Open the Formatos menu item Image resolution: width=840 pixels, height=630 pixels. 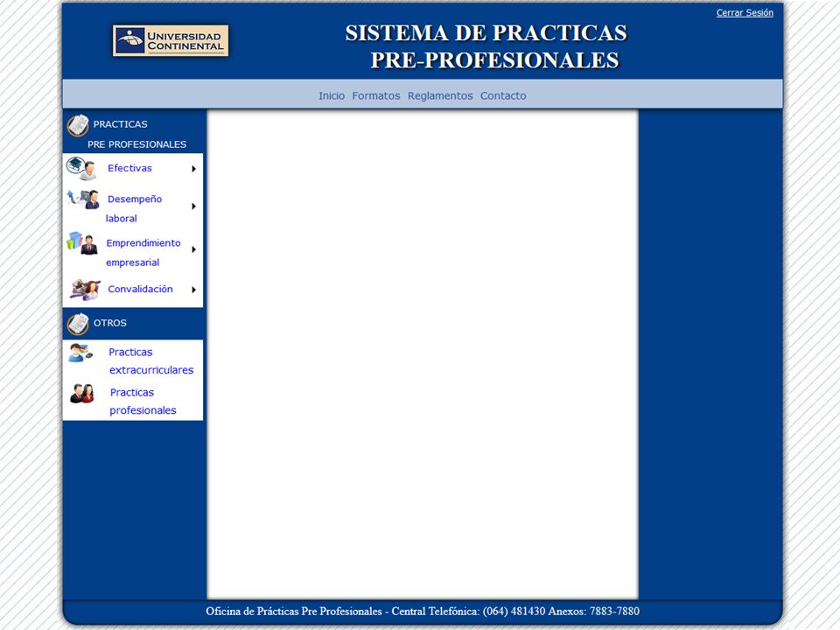pos(376,96)
